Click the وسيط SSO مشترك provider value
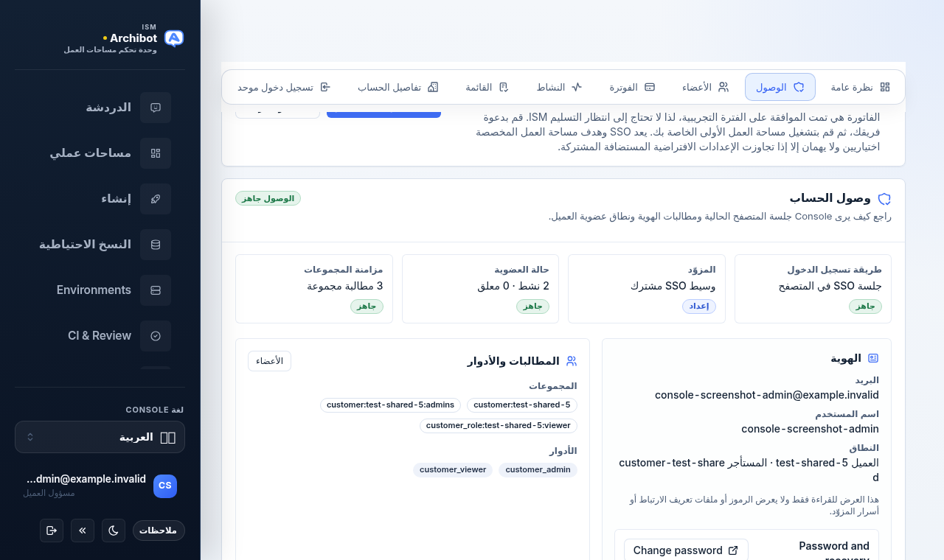944x560 pixels. point(673,286)
